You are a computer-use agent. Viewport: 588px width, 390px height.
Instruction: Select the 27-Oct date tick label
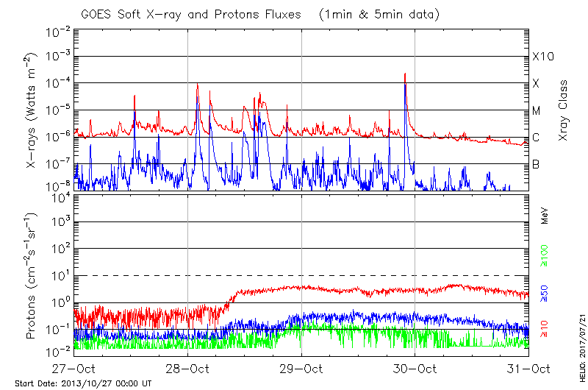[73, 369]
